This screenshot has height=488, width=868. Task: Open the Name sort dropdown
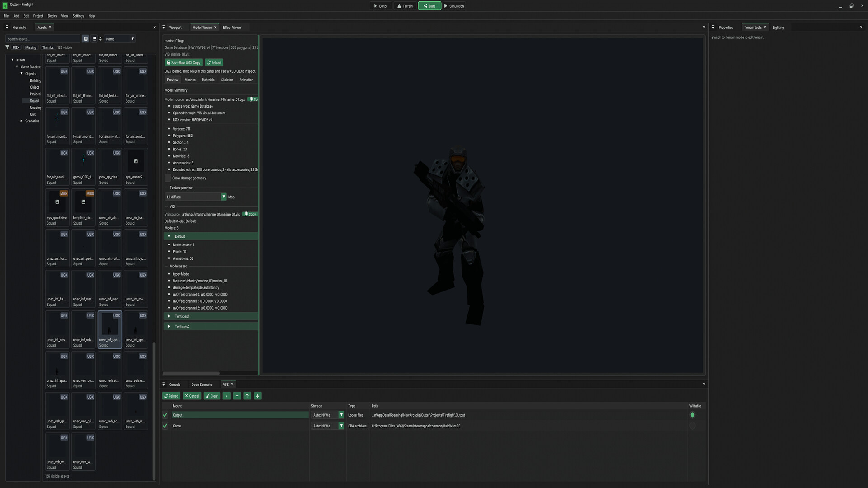[120, 39]
